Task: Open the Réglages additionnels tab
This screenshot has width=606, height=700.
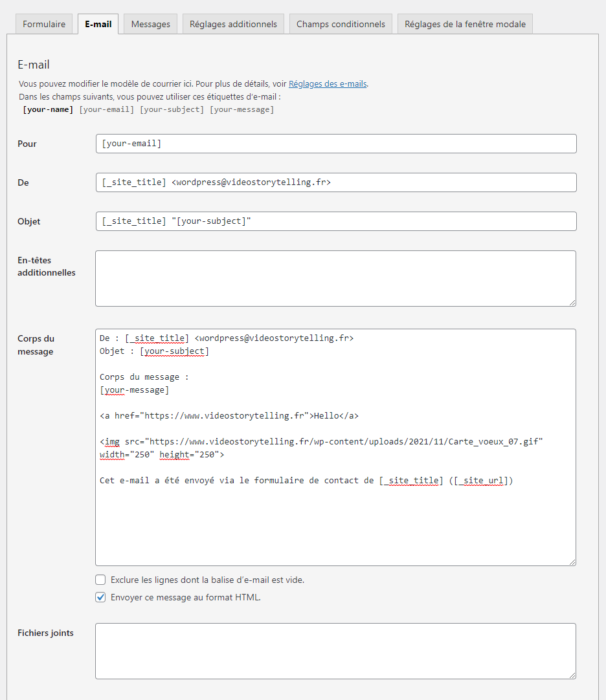Action: coord(233,24)
